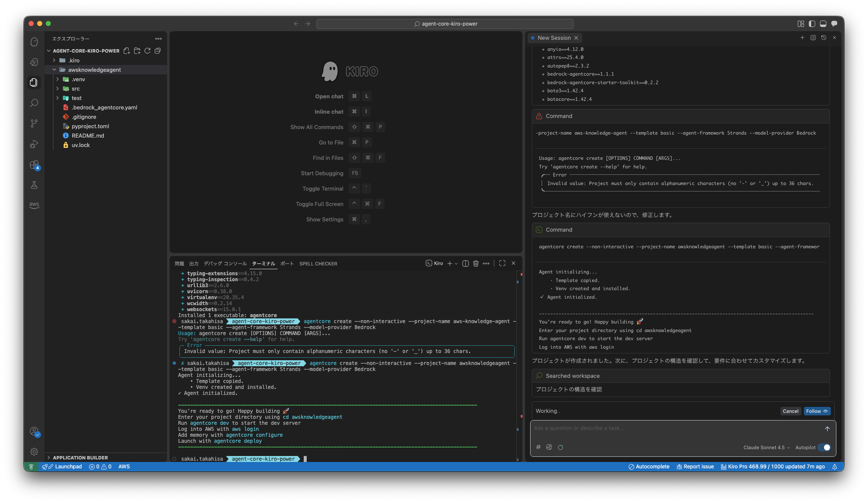Open the AWS toolkit sidebar icon
868x503 pixels.
pos(34,205)
